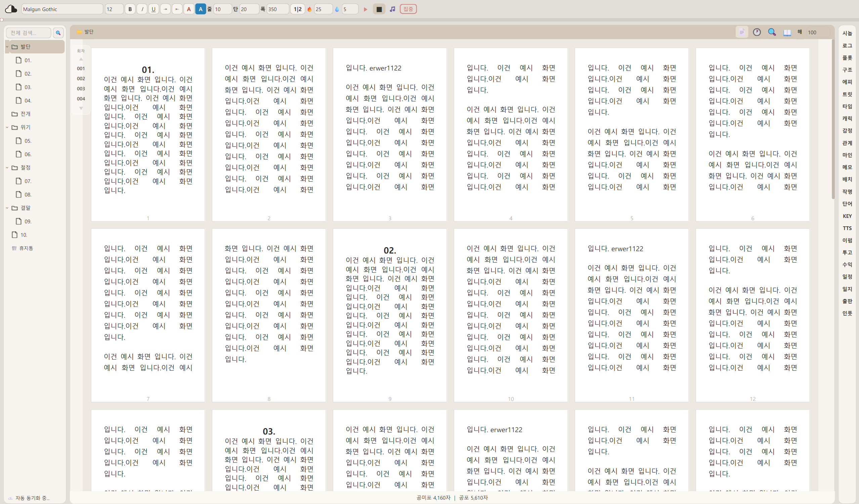Click the search magnifier button in sidebar
Image resolution: width=859 pixels, height=504 pixels.
(58, 33)
